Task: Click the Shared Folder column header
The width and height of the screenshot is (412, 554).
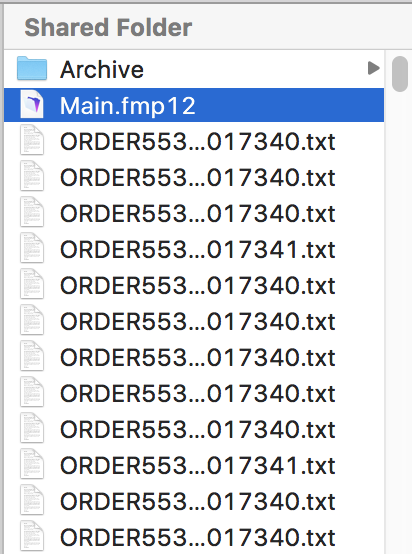Action: (x=108, y=28)
